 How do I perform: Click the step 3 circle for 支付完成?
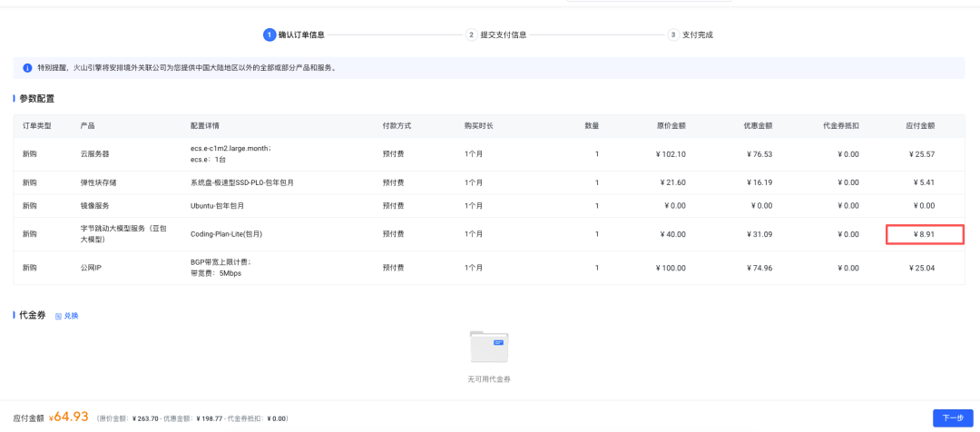coord(673,35)
